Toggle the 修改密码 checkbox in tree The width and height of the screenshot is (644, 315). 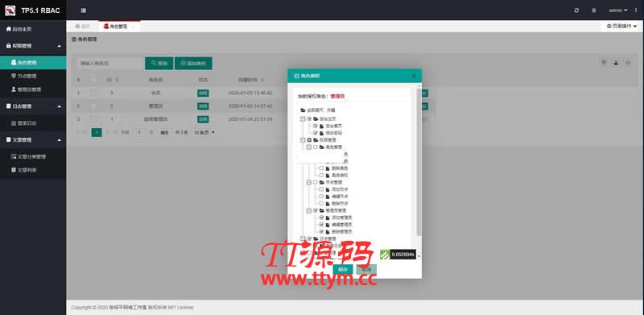(x=316, y=133)
